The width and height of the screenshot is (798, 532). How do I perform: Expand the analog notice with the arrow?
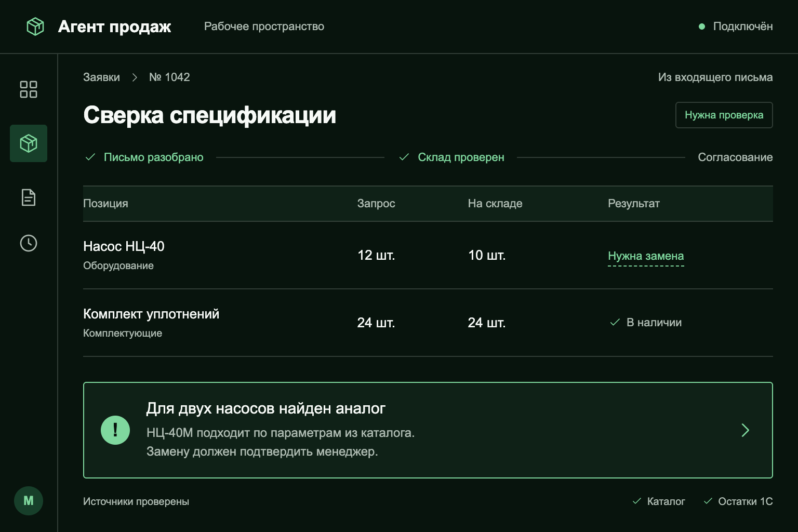[746, 430]
